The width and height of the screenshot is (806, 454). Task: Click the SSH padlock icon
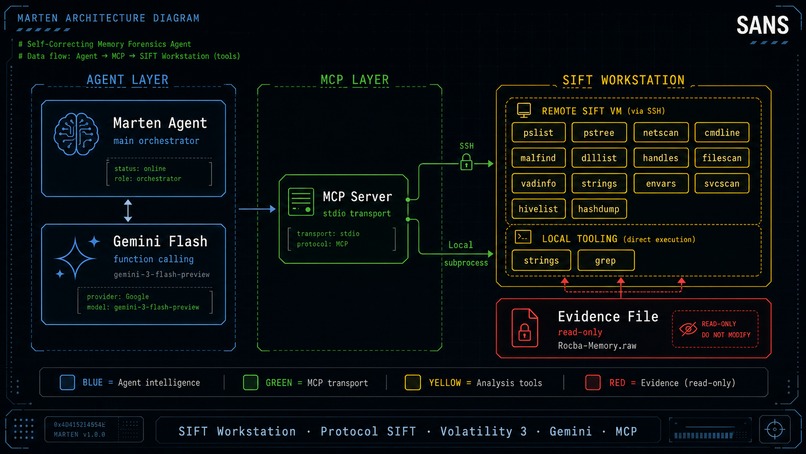466,163
